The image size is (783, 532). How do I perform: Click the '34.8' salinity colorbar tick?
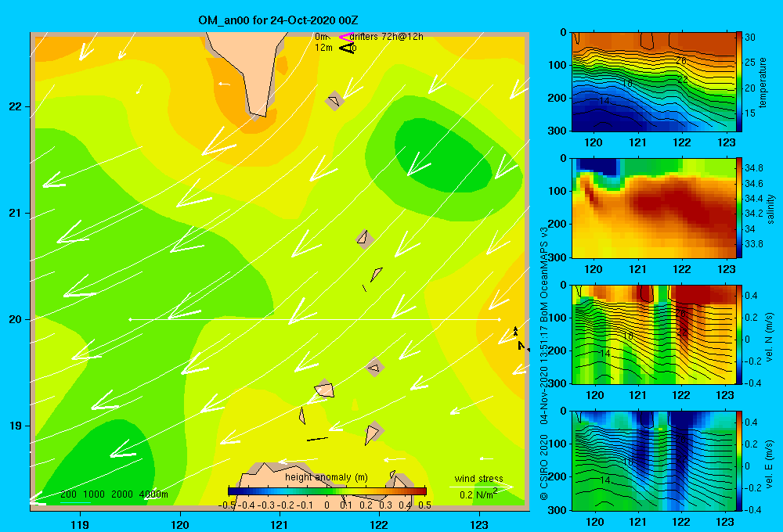[753, 167]
